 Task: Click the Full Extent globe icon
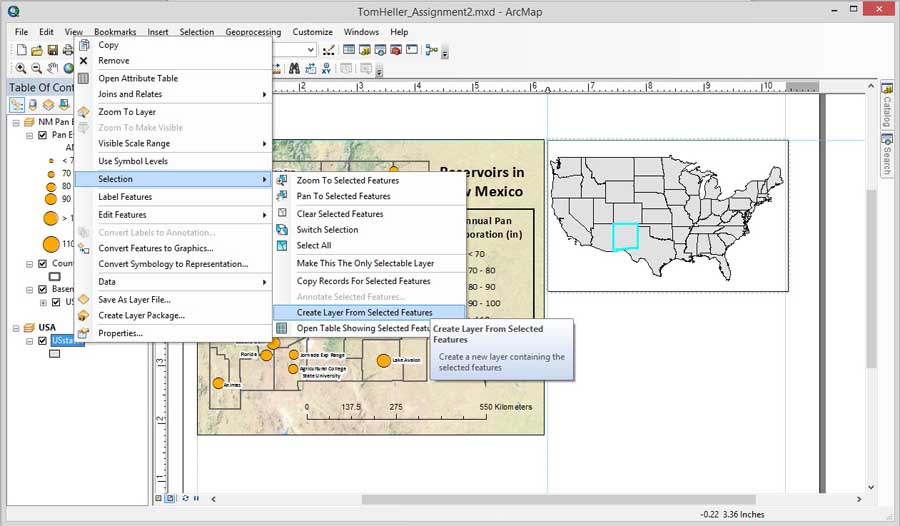(68, 68)
